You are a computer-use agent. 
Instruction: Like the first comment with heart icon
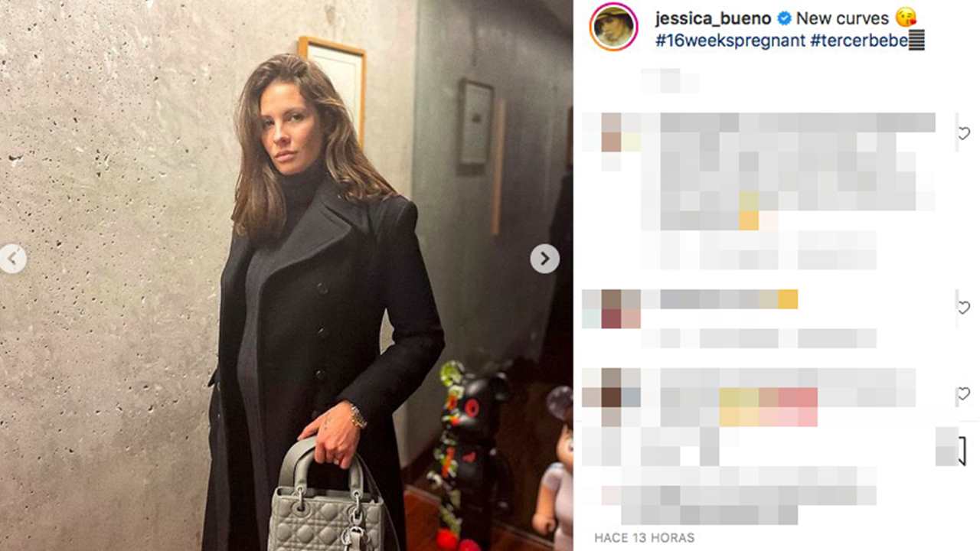click(x=964, y=133)
